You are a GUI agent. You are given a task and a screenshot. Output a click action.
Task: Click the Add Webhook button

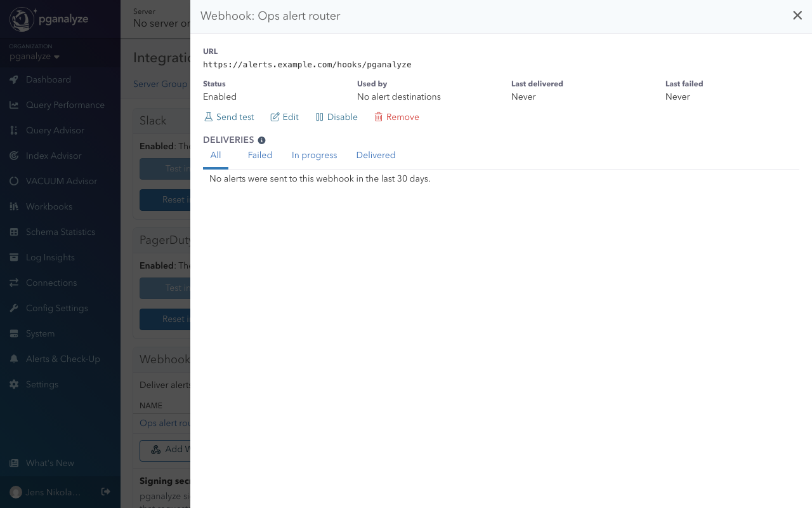tap(165, 450)
